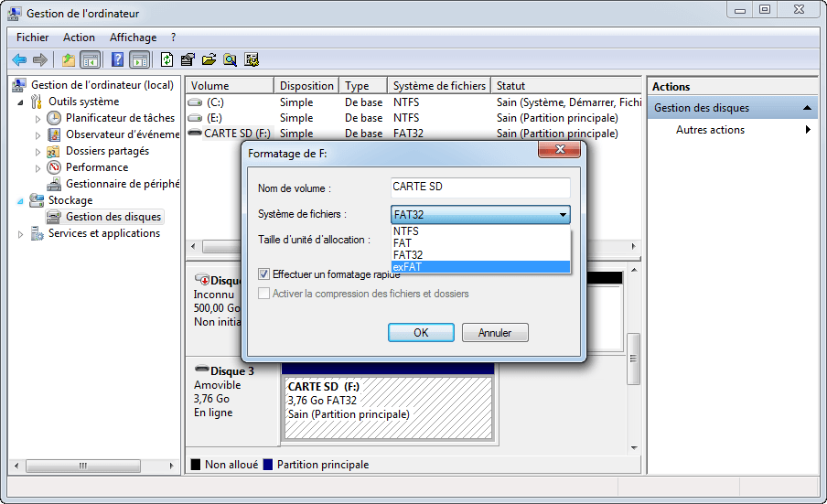The image size is (827, 504).
Task: Click the Outils système tools icon
Action: pyautogui.click(x=37, y=102)
